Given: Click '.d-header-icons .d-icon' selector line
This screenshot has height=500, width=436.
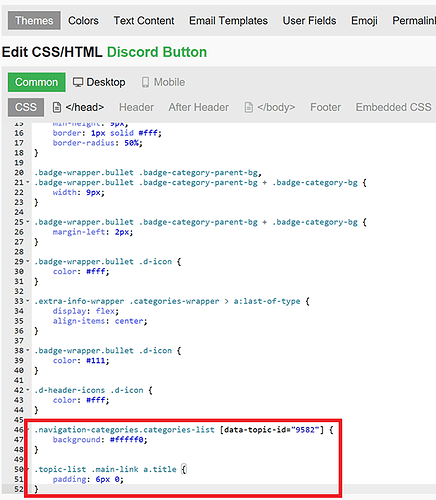Looking at the screenshot, I should (93, 390).
